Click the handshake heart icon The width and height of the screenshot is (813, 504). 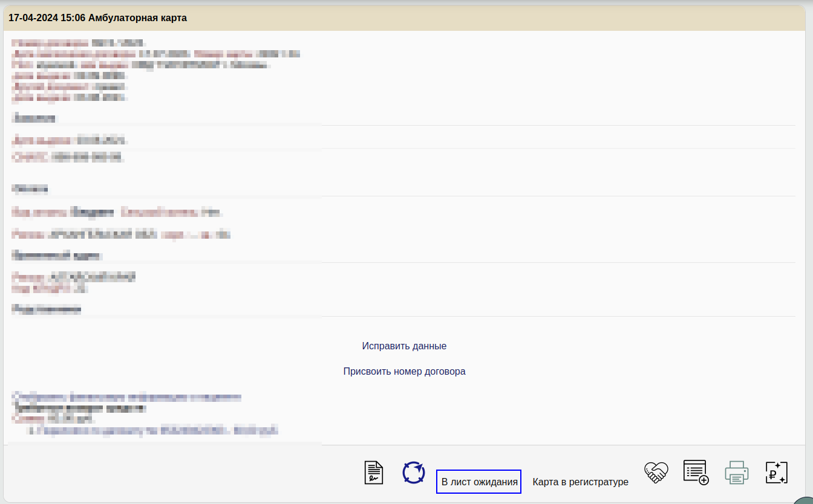pyautogui.click(x=656, y=471)
